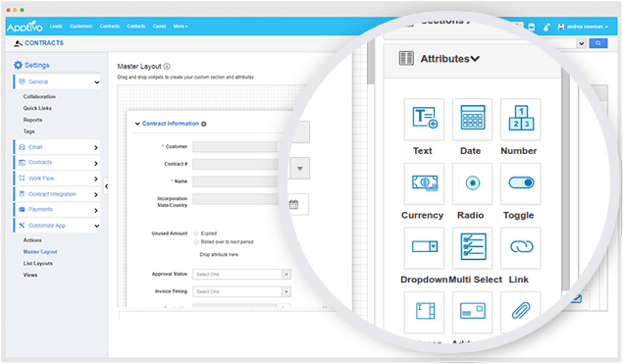The height and width of the screenshot is (364, 623).
Task: Open Views link
Action: coord(30,275)
